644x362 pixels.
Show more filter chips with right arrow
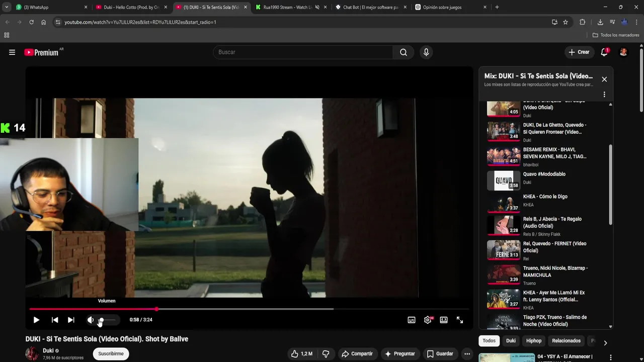tap(605, 343)
